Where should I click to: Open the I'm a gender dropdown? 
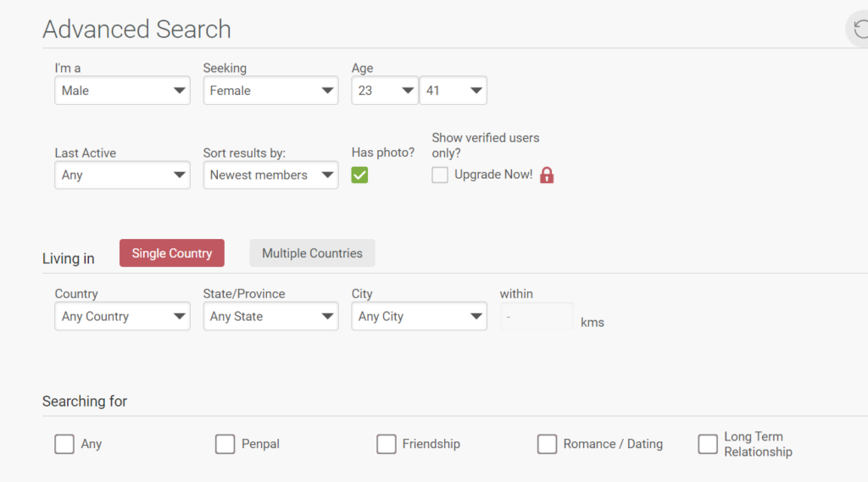click(x=122, y=91)
